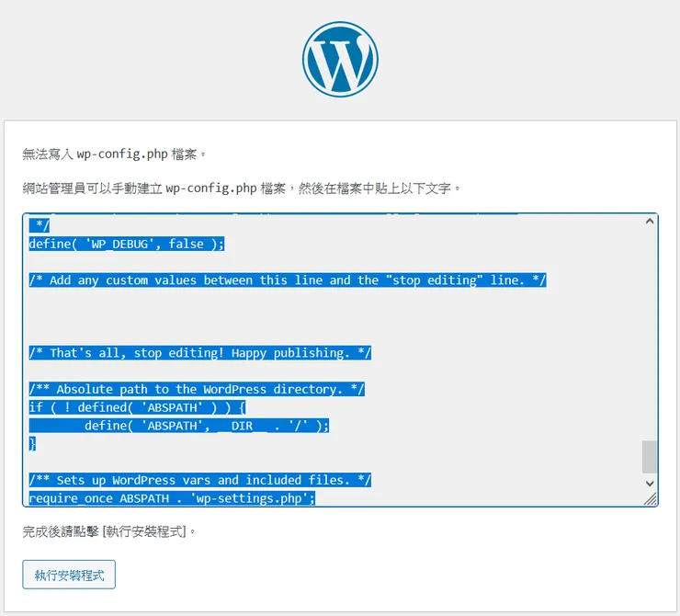
Task: Click the 'Absolute path to the WordPress directory' line
Action: (x=197, y=389)
